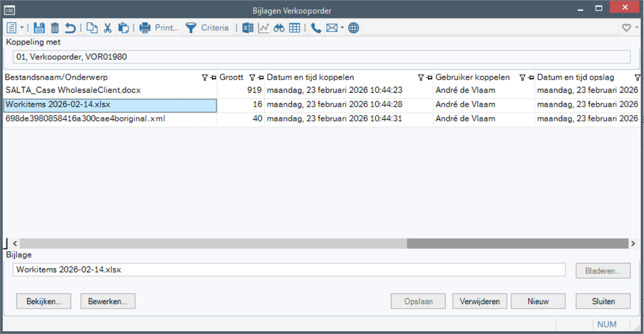644x334 pixels.
Task: Click the horizontal scrollbar right arrow
Action: pos(633,244)
